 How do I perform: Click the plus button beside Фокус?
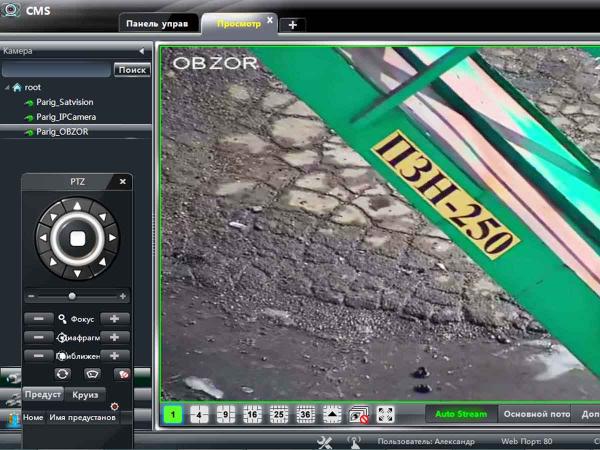[x=115, y=318]
